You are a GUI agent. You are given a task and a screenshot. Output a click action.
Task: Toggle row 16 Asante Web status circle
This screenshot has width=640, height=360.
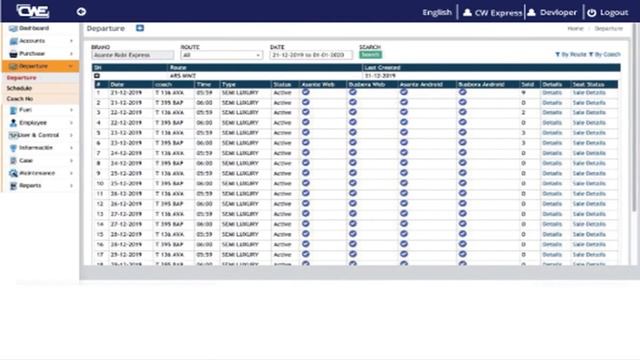click(x=306, y=244)
